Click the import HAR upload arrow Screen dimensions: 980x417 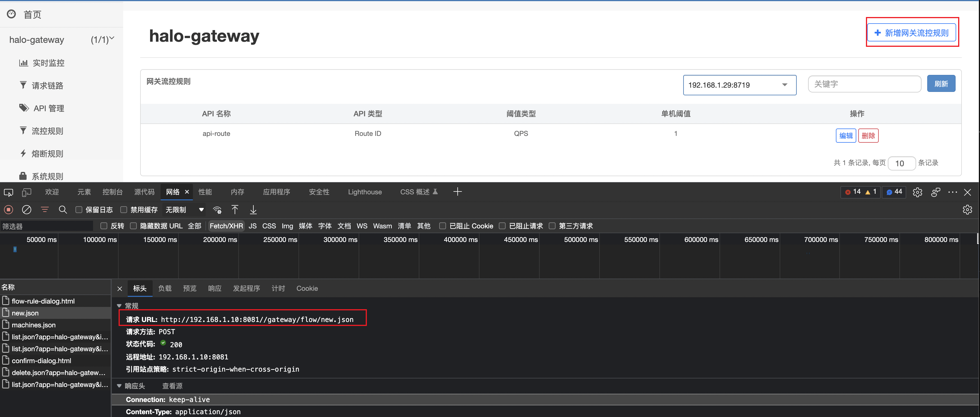(x=235, y=210)
